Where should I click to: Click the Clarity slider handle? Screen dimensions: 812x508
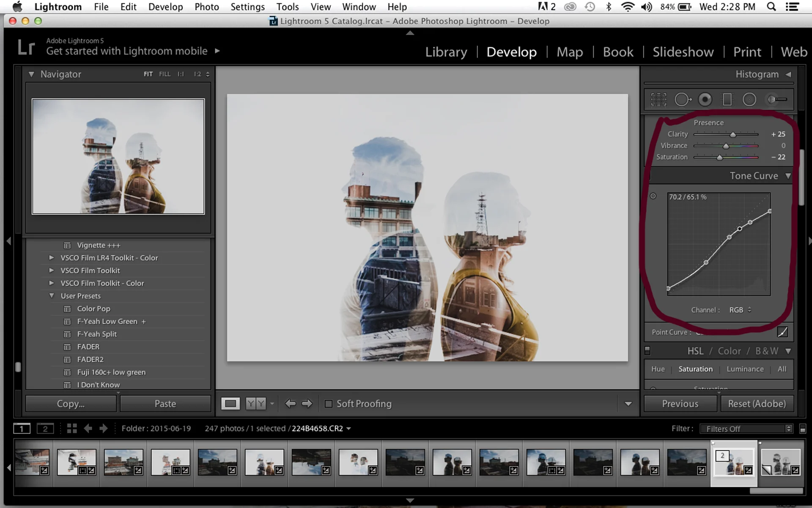(733, 135)
